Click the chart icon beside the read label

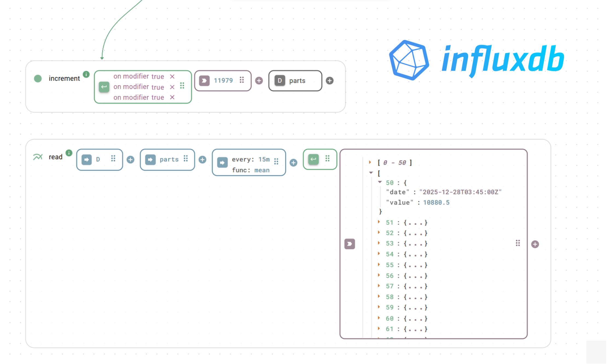click(x=37, y=156)
